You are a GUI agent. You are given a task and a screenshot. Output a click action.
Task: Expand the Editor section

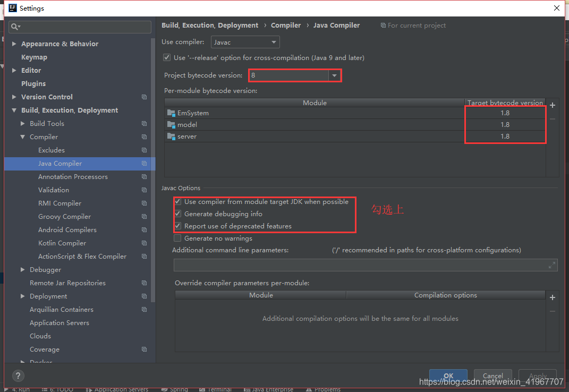coord(14,71)
